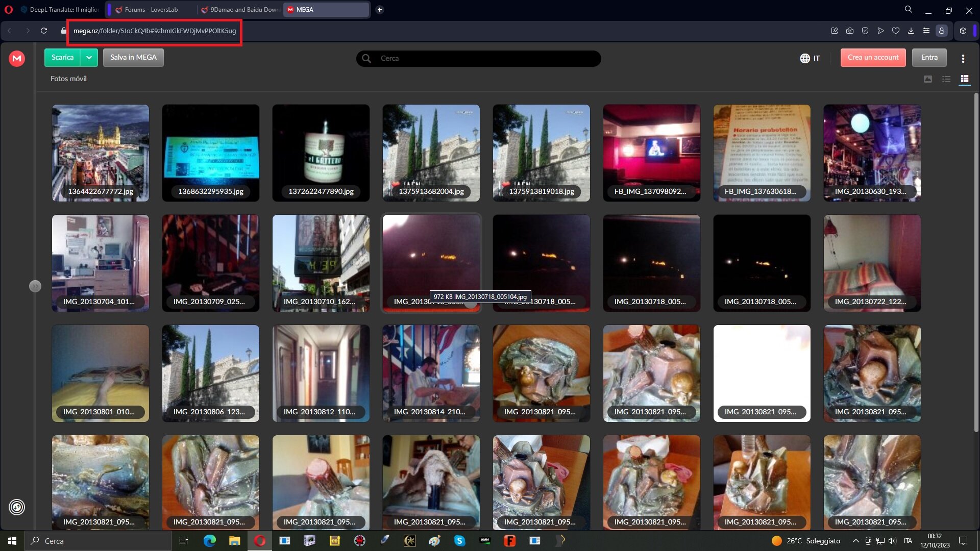The image size is (980, 551).
Task: Go forward in browser history
Action: pyautogui.click(x=28, y=31)
